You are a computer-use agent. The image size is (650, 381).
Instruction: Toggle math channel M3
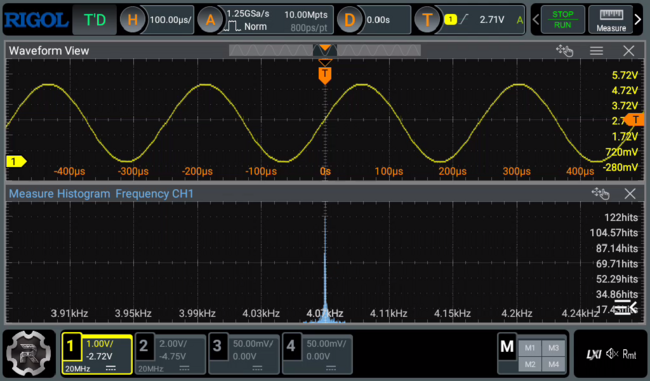553,348
